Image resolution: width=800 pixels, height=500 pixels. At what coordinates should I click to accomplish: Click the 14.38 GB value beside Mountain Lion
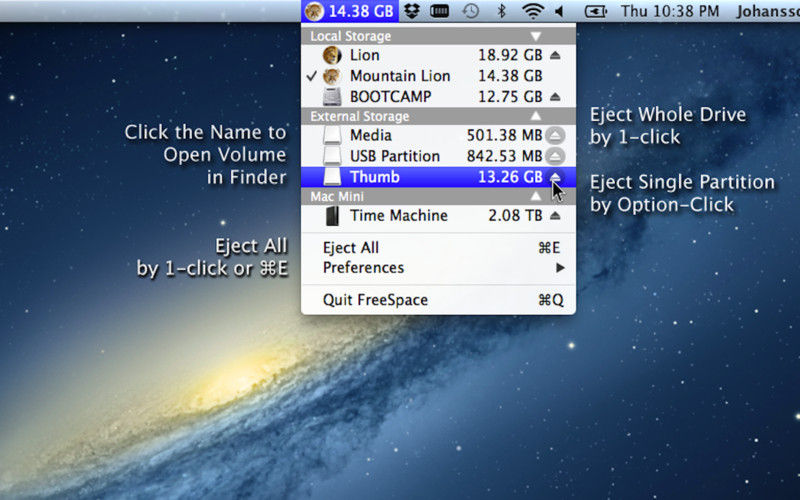tap(510, 76)
